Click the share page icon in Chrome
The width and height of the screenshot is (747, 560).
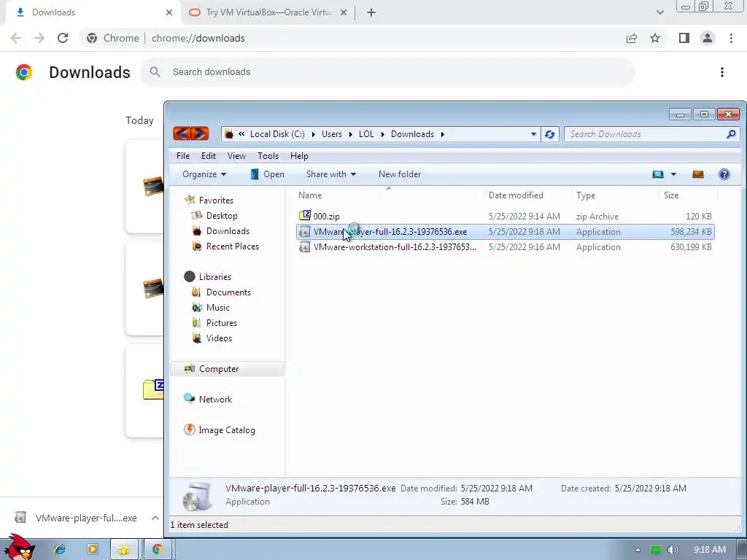632,38
